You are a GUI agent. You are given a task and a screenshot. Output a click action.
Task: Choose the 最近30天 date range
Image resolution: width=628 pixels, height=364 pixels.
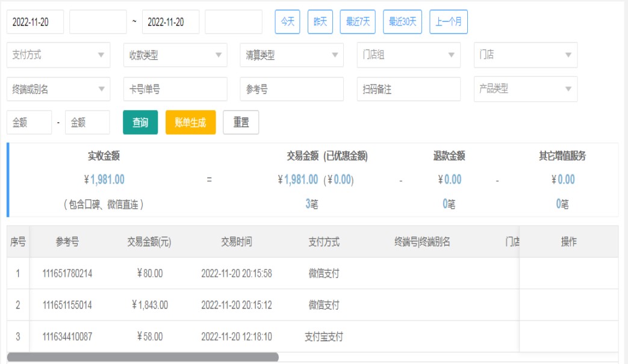402,22
